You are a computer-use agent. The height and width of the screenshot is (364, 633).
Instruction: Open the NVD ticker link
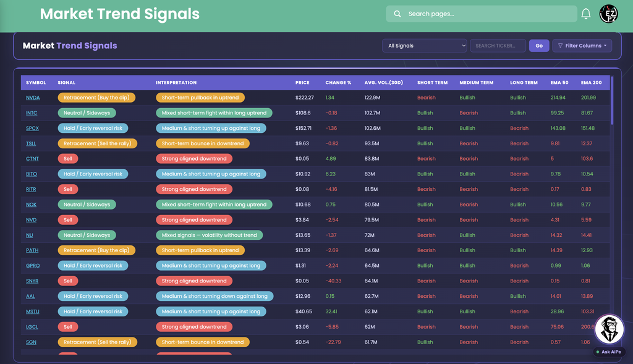coord(31,220)
